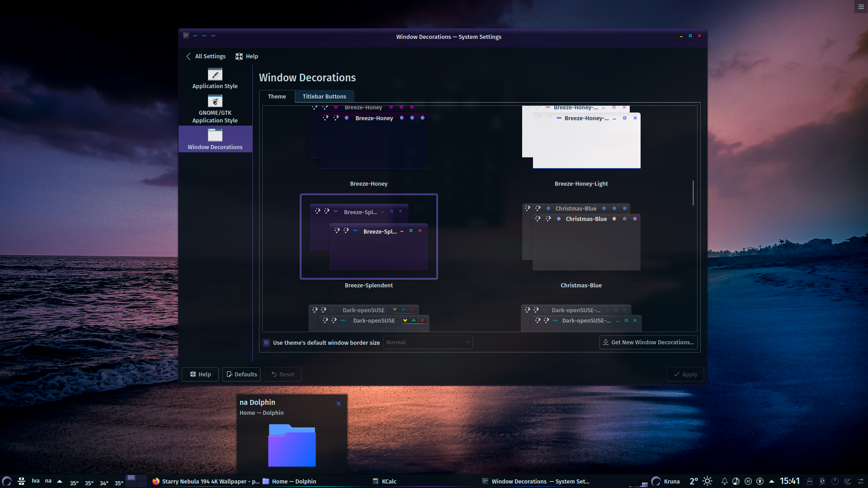Screen dimensions: 868x488
Task: Click the Window Decorations page heading
Action: pyautogui.click(x=307, y=78)
